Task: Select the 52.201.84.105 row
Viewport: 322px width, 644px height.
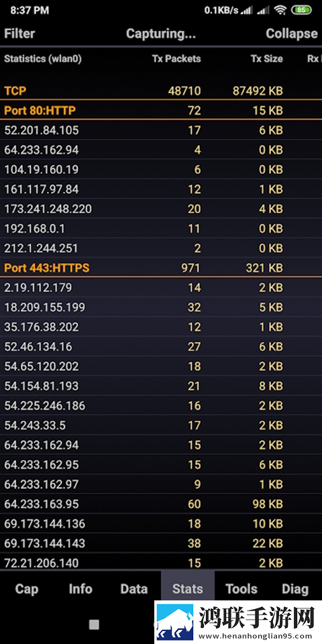Action: 161,130
